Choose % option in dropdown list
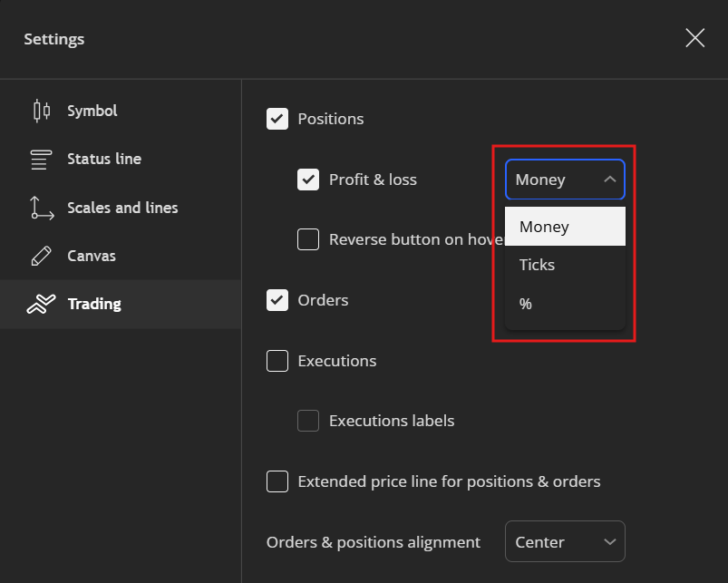Viewport: 728px width, 583px height. pos(526,304)
